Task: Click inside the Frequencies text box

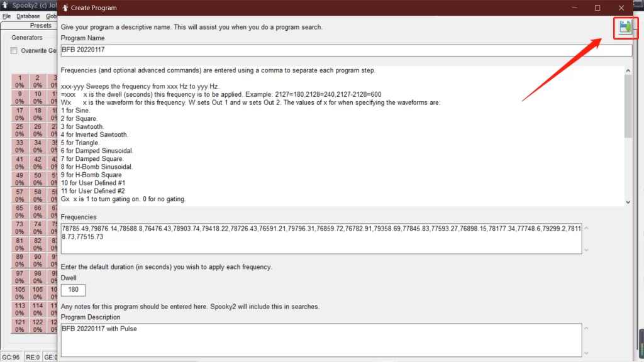Action: [x=321, y=238]
